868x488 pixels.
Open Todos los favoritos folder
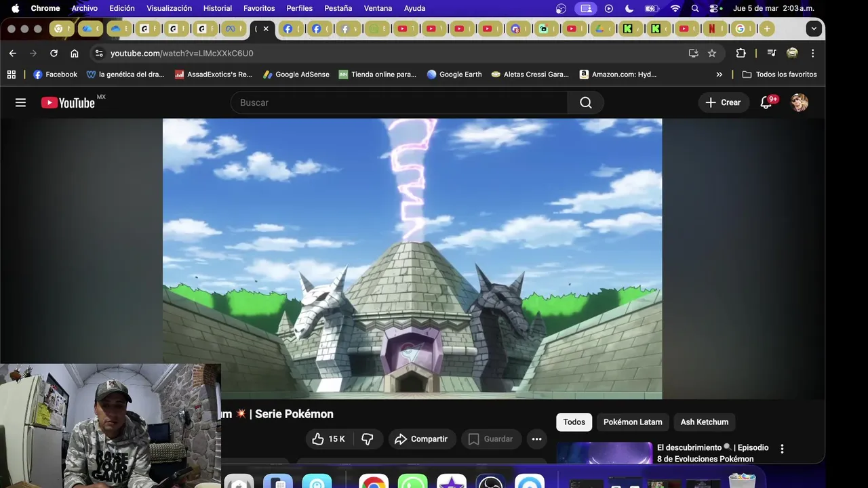[779, 75]
